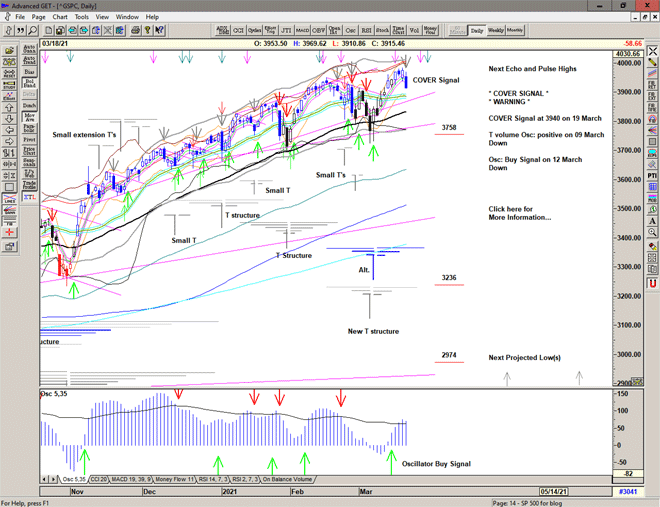Toggle the Bollinger Bands study button
Viewport: 660px width, 507px height.
(x=29, y=84)
